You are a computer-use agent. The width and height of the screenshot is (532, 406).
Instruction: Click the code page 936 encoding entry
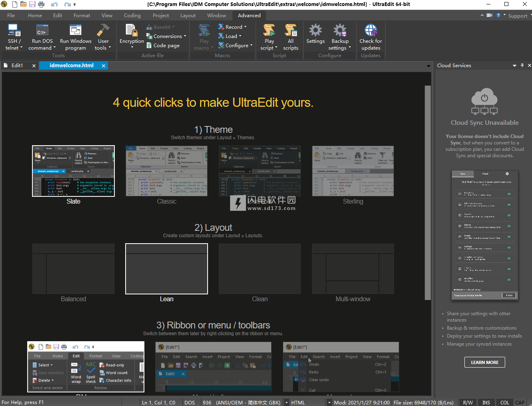(x=241, y=402)
